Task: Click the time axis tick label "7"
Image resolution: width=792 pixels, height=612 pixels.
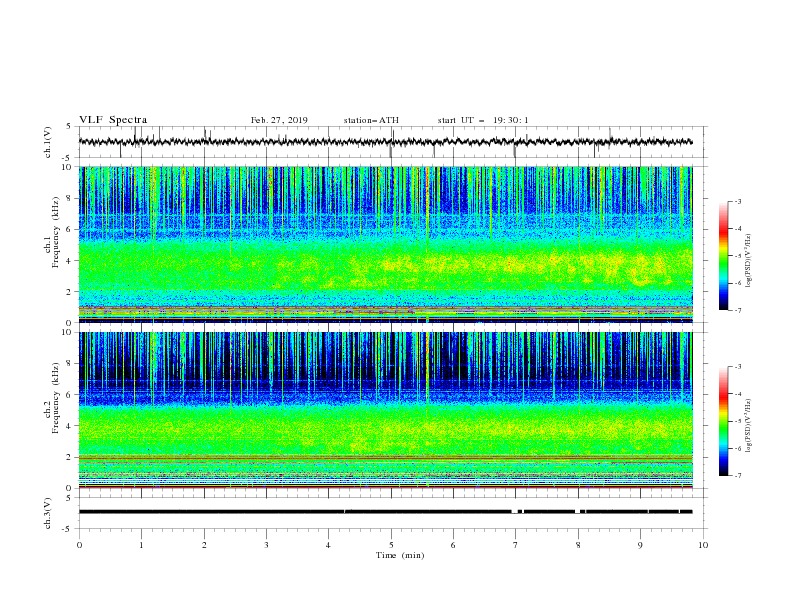Action: (x=515, y=545)
